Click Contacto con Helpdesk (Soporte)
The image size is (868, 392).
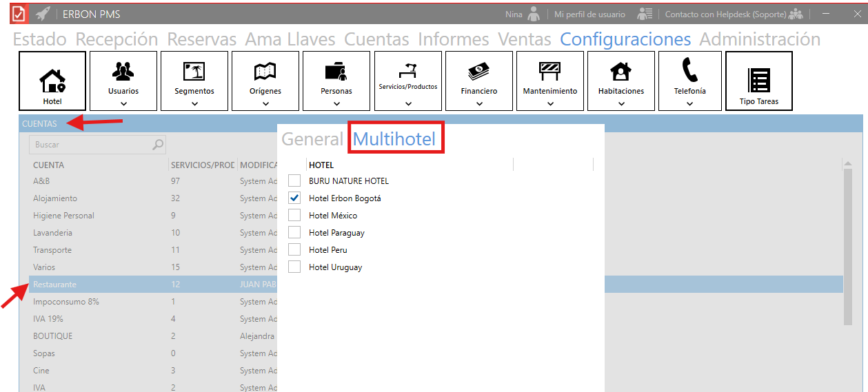click(725, 14)
